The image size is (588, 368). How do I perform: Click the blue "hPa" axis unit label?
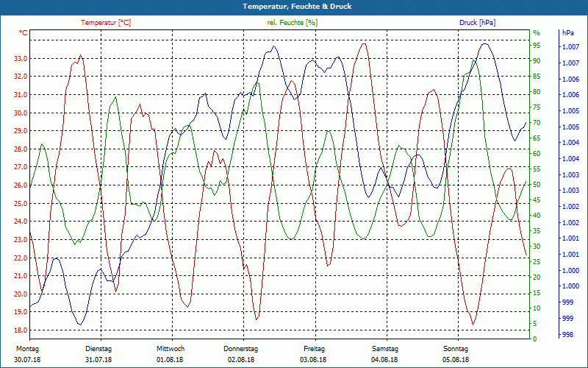567,33
